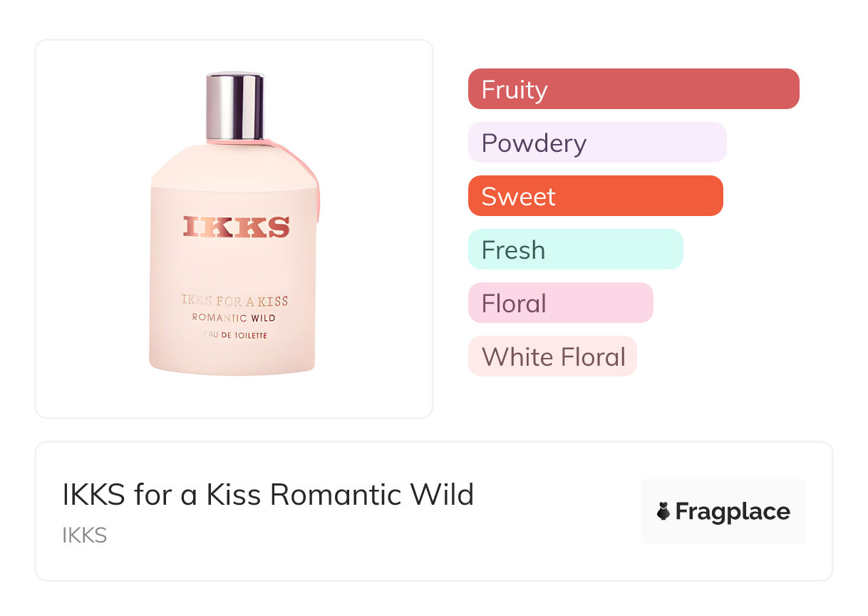Click 'EAU DE TOILETTE' text on bottle

click(234, 336)
